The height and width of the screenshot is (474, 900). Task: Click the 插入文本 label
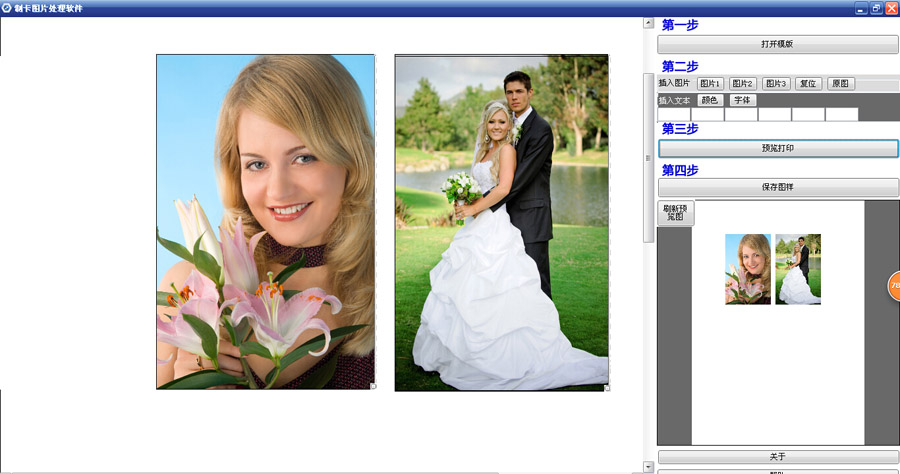pyautogui.click(x=674, y=100)
